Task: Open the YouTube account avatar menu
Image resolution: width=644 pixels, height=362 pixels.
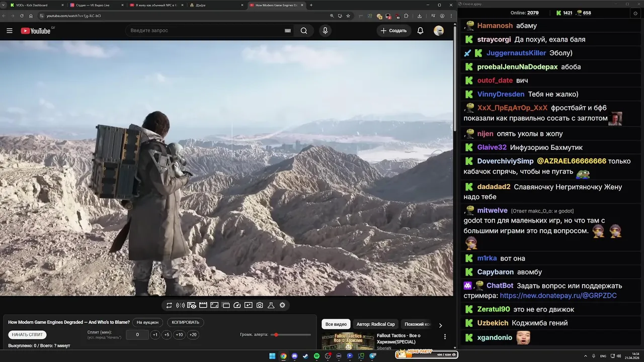Action: click(x=439, y=31)
